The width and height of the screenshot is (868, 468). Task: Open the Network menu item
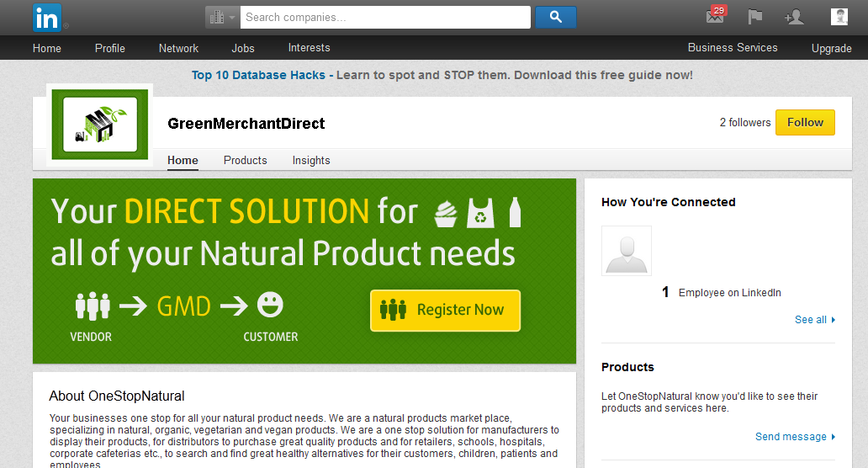pyautogui.click(x=178, y=48)
